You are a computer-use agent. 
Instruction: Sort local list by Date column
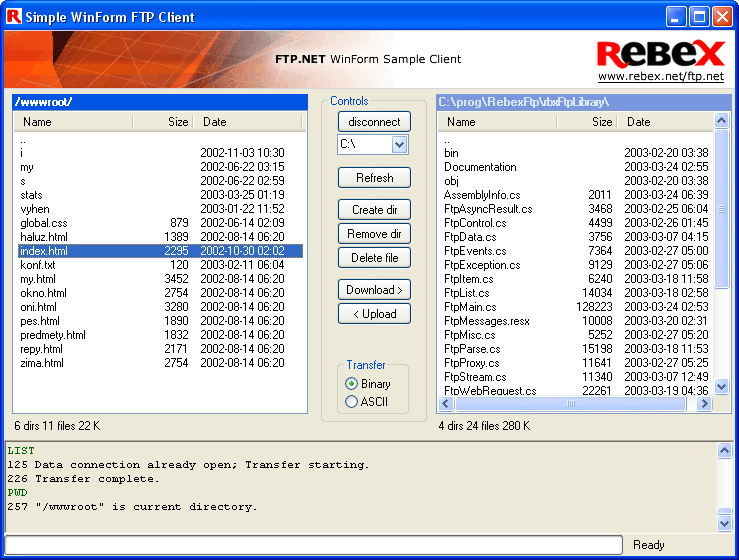[x=666, y=122]
